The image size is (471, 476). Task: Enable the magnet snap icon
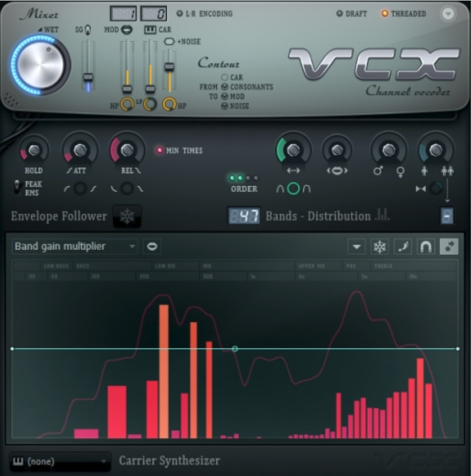click(426, 245)
